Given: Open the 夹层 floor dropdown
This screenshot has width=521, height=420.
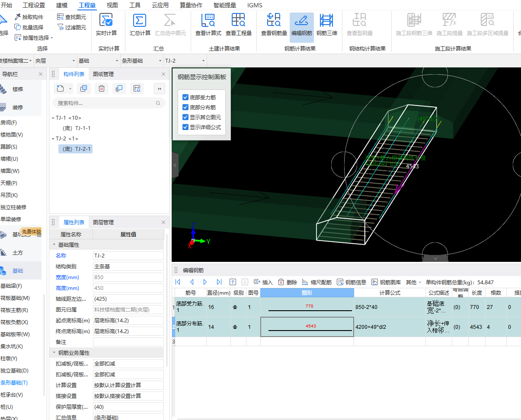Looking at the screenshot, I should 55,61.
